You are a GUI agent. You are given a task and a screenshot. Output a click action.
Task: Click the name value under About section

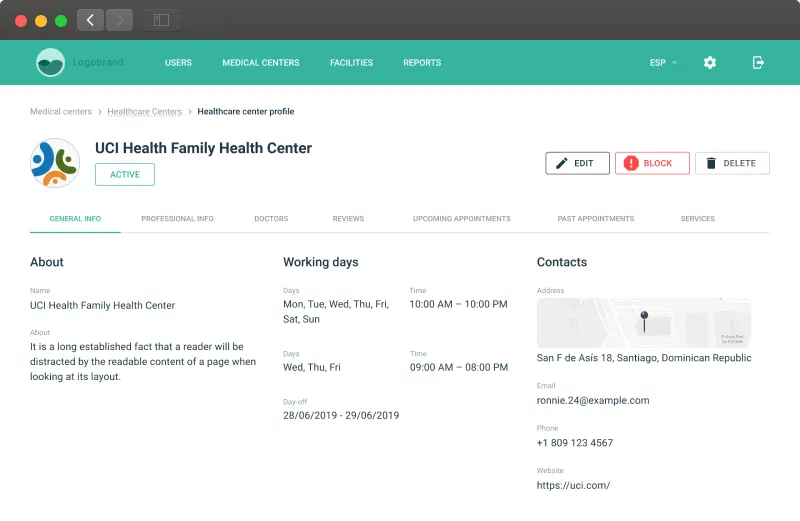[103, 305]
